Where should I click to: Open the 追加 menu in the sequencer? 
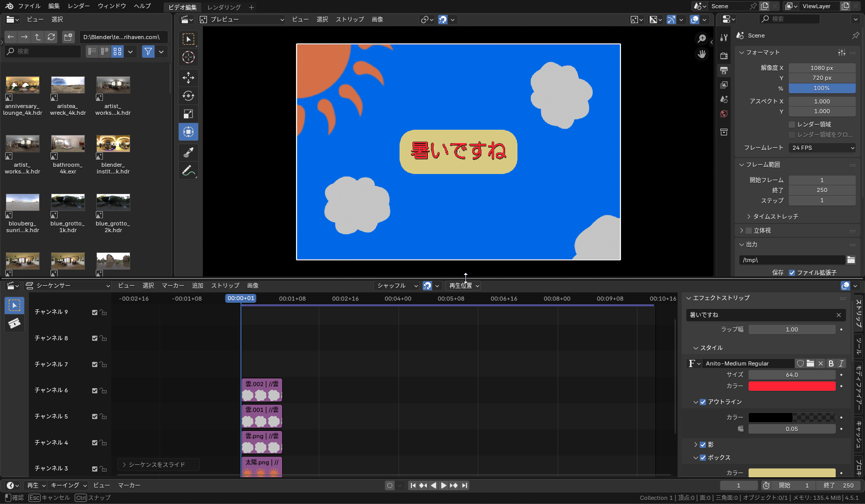(x=198, y=286)
